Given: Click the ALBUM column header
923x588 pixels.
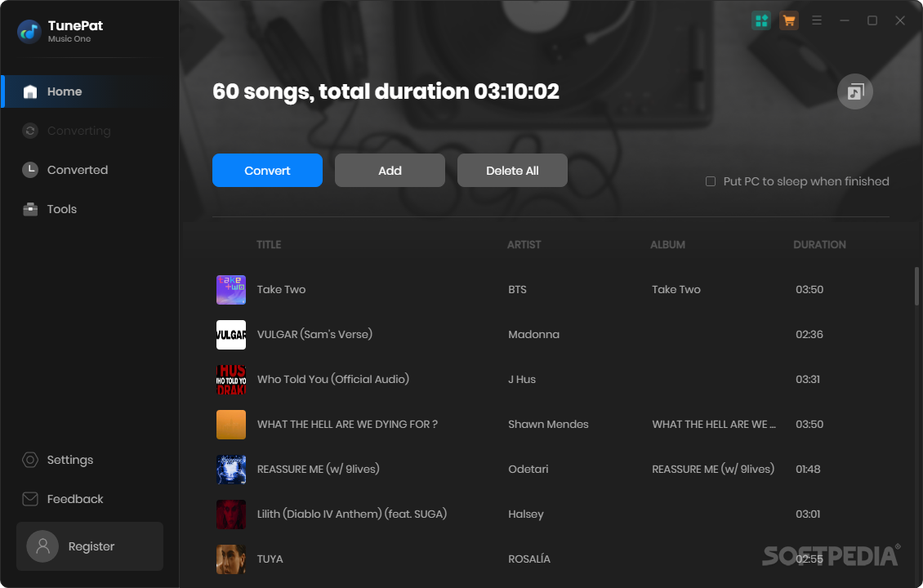Looking at the screenshot, I should click(x=667, y=244).
